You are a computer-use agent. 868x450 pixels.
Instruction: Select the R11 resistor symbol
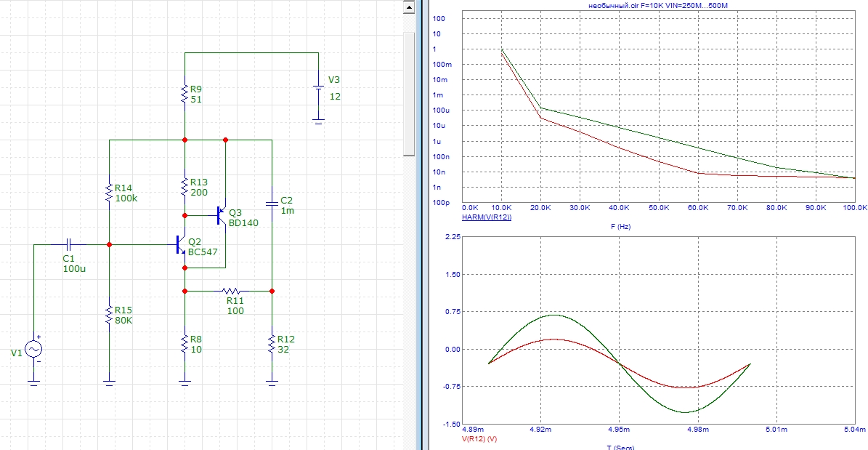(x=232, y=290)
